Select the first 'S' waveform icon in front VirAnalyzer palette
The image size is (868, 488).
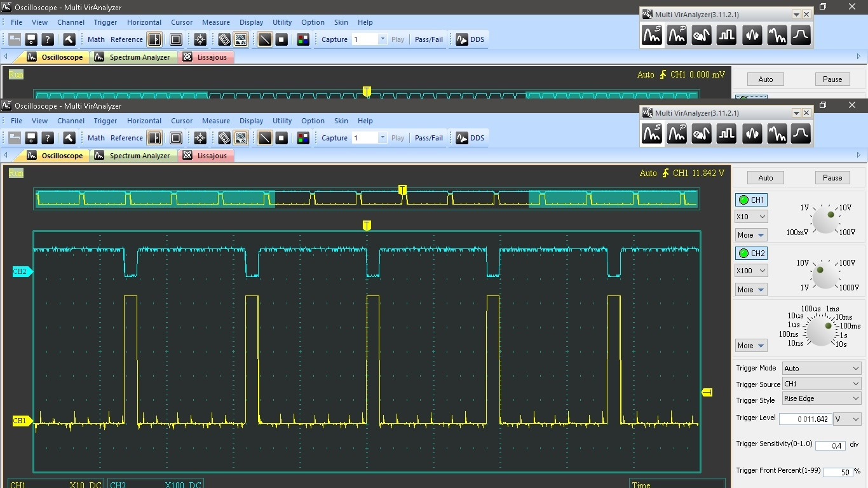(x=652, y=133)
